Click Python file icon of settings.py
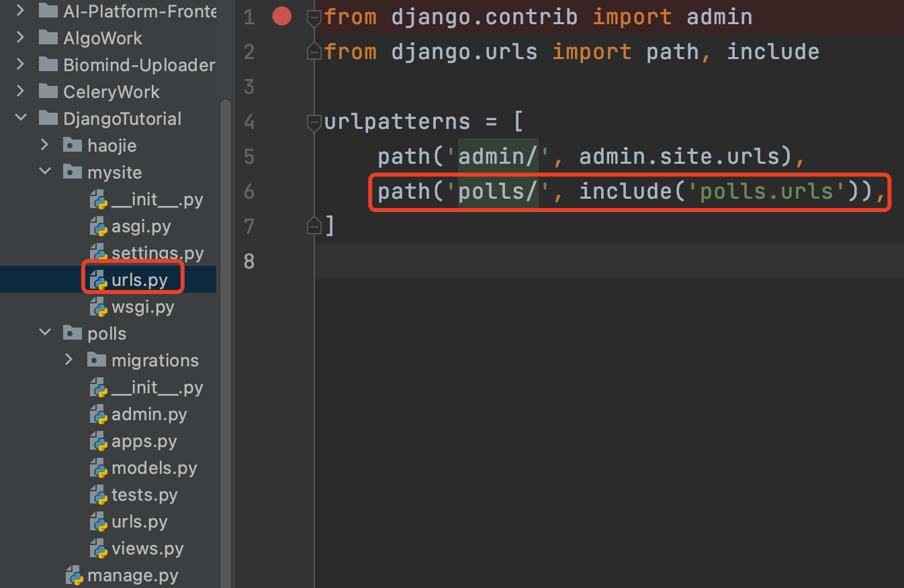The width and height of the screenshot is (904, 588). (99, 253)
